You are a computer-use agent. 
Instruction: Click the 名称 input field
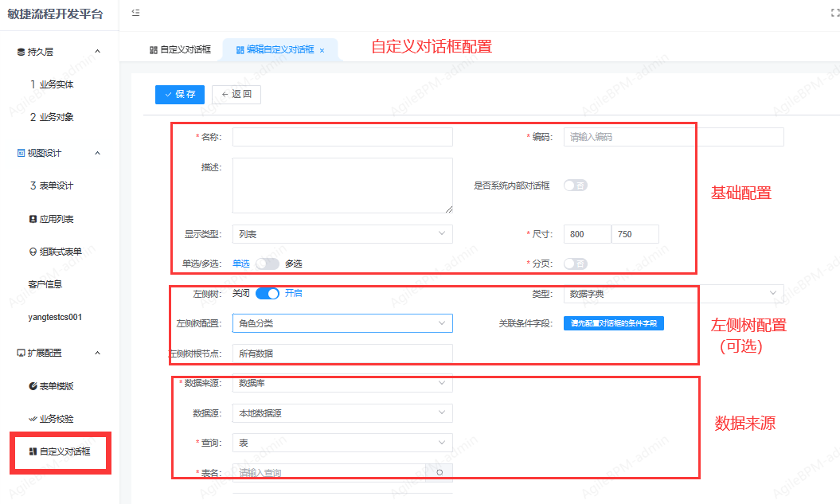(342, 137)
